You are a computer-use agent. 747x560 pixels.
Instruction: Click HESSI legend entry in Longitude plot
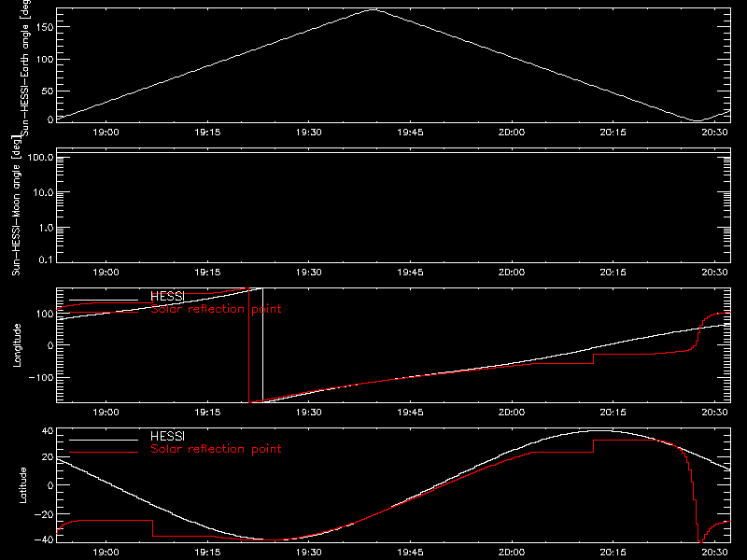(167, 296)
